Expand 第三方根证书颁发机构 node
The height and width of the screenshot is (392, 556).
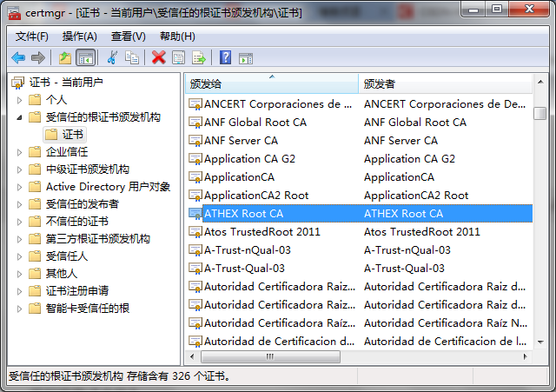point(19,239)
